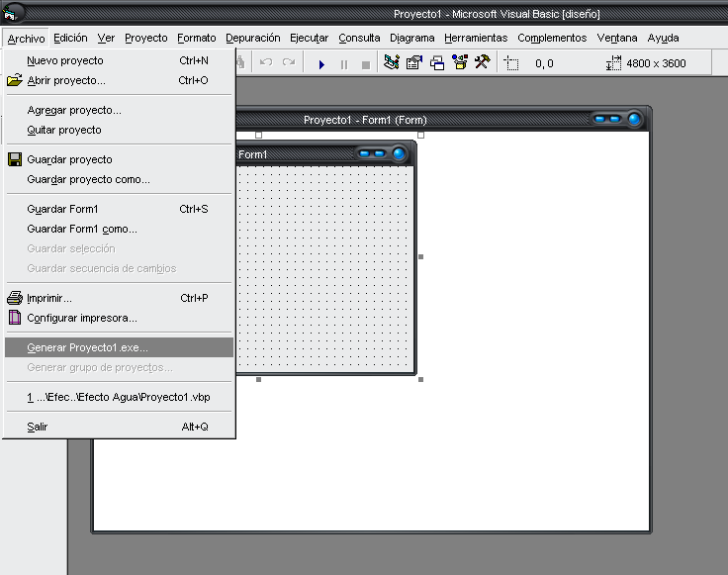Click Form1's top-right corner sizing handle
Image resolution: width=728 pixels, height=575 pixels.
pyautogui.click(x=420, y=136)
